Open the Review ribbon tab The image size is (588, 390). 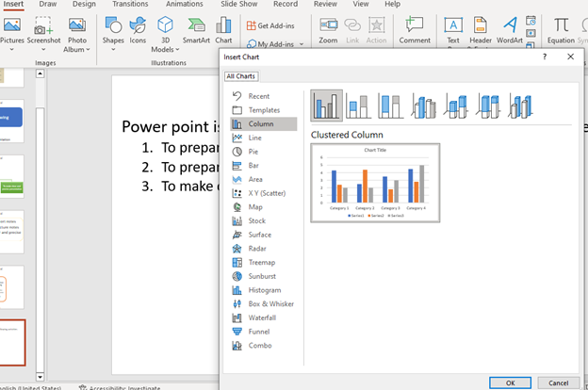coord(325,4)
